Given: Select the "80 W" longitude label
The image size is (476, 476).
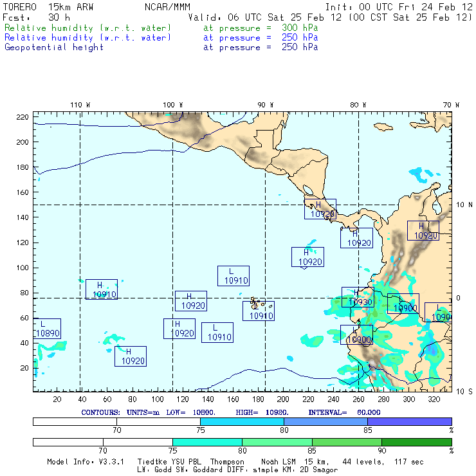Looking at the screenshot, I should click(x=358, y=105).
